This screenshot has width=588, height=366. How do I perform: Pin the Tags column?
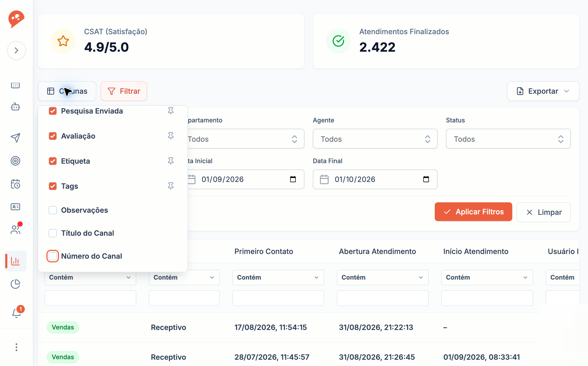[x=171, y=186]
